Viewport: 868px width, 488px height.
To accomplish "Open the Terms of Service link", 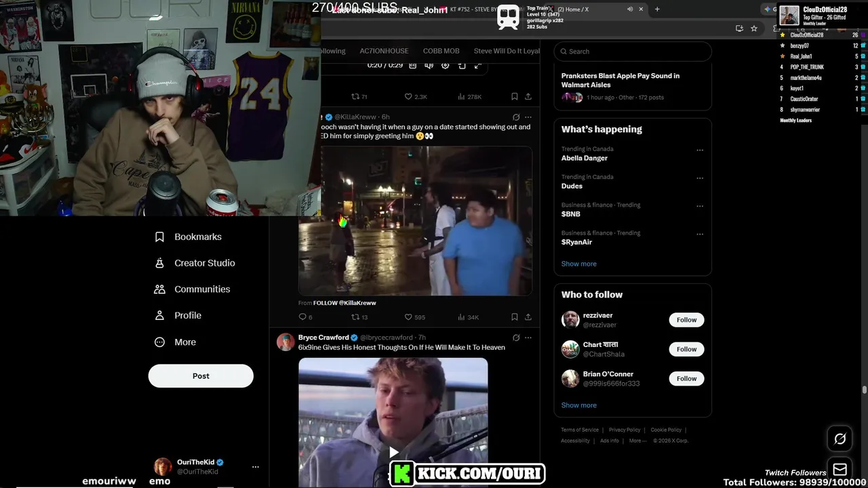I will [x=580, y=430].
